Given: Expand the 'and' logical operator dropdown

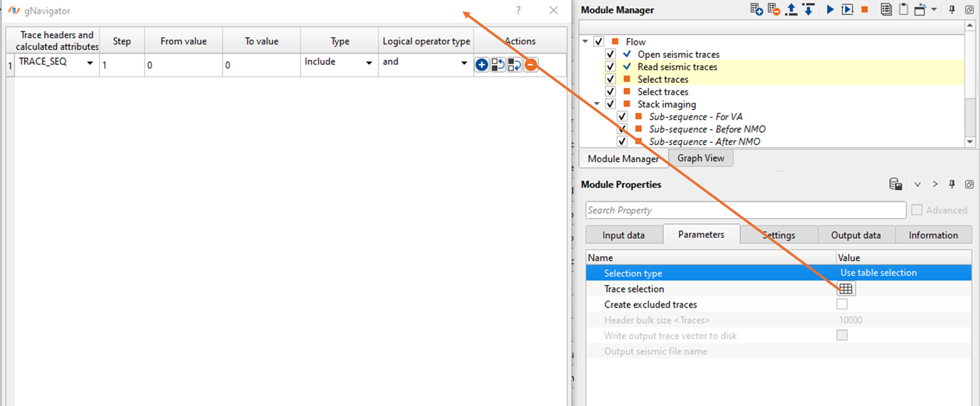Looking at the screenshot, I should pos(464,63).
